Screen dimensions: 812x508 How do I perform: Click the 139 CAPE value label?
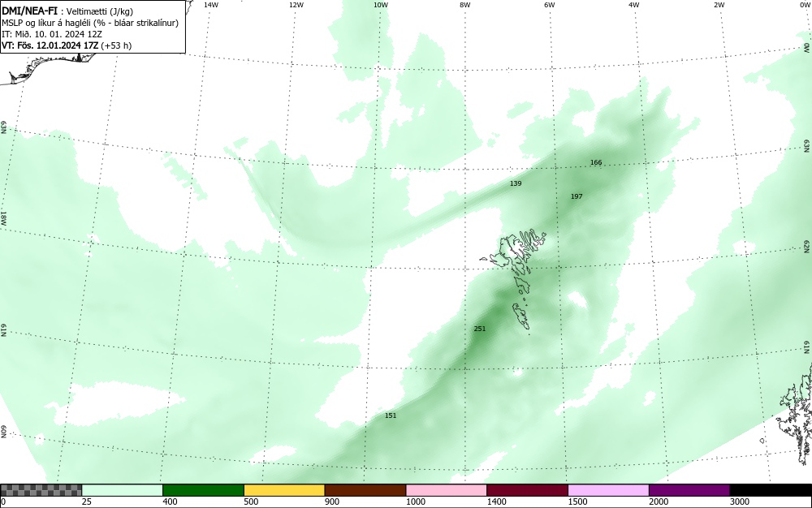[516, 183]
